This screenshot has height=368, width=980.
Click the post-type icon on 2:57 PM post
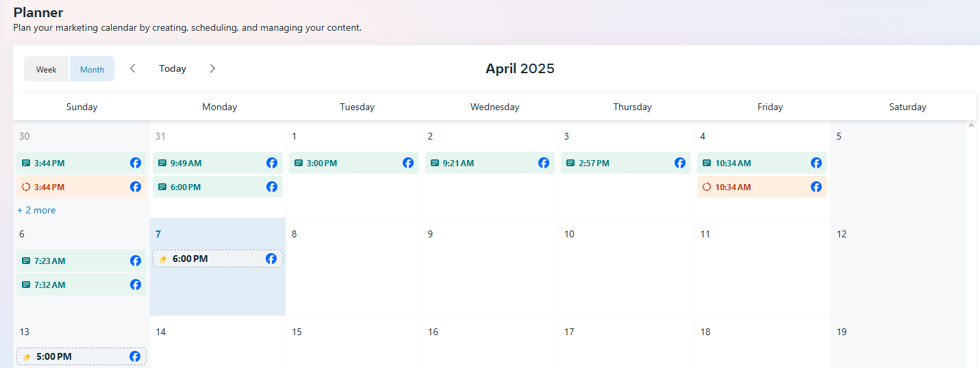(x=570, y=163)
